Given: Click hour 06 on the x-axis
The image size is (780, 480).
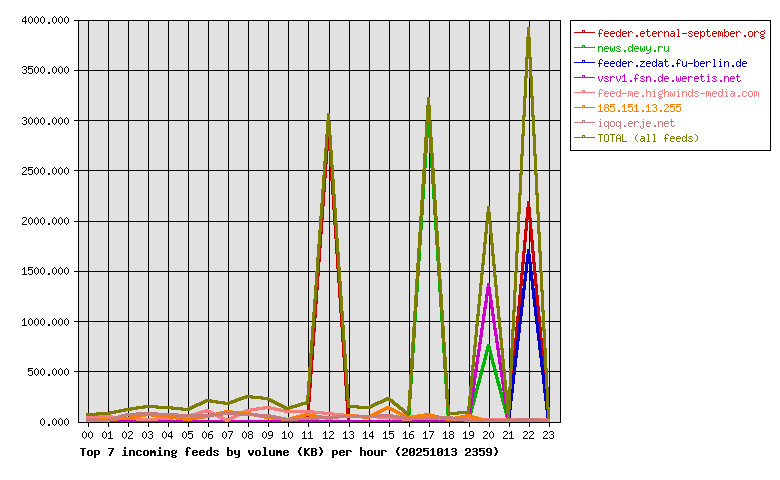Looking at the screenshot, I should click(208, 435).
